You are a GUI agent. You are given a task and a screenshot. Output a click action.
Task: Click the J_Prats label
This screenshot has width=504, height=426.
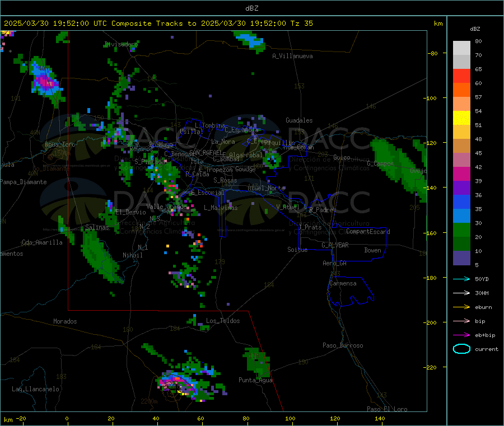pos(310,227)
